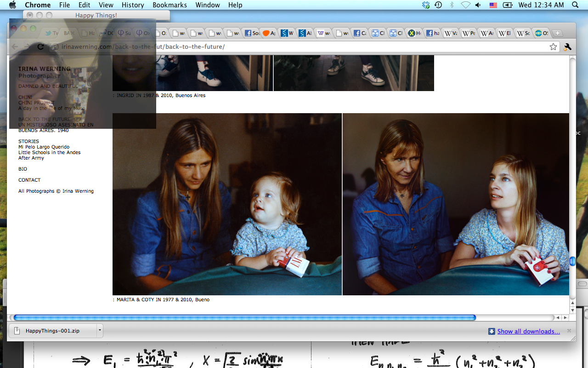Open the Wi-Fi status menu
The image size is (588, 368).
pyautogui.click(x=465, y=5)
